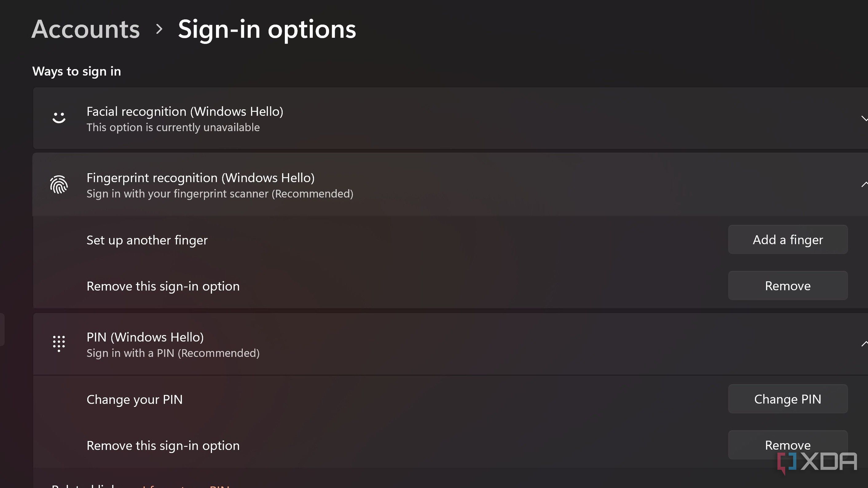Add a finger for fingerprint sign-in

click(788, 240)
